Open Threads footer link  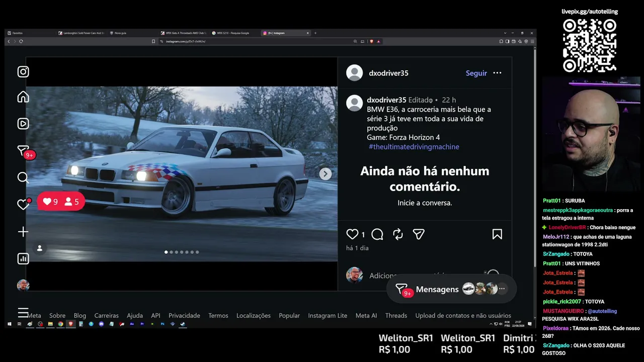(x=396, y=316)
